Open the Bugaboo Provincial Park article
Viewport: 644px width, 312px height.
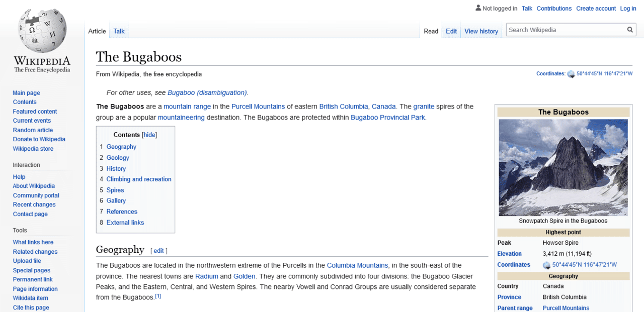(387, 117)
